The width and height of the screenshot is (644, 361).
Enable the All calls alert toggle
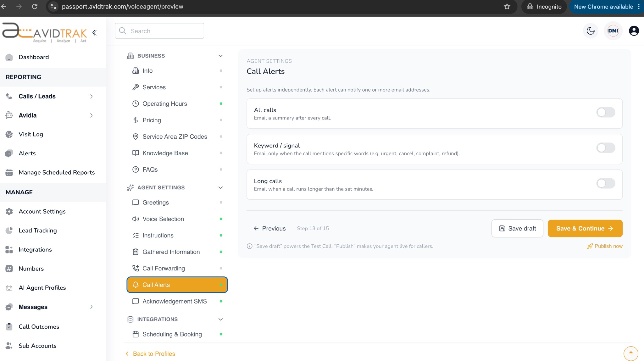click(606, 112)
